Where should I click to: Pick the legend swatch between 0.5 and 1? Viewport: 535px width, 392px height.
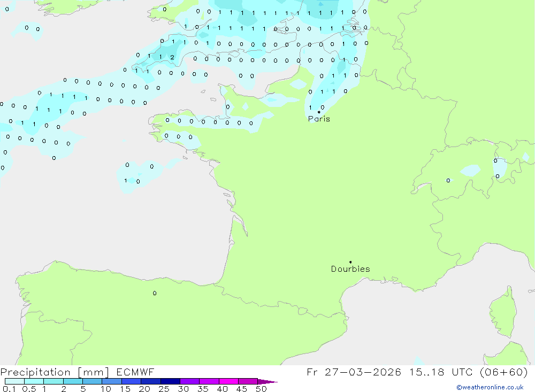(34, 381)
